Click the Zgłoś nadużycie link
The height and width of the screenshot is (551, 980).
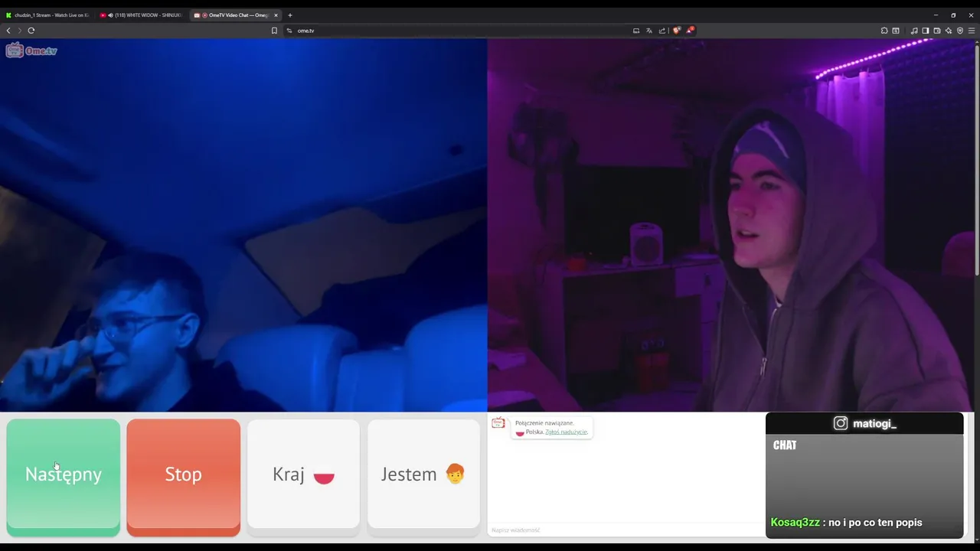566,432
